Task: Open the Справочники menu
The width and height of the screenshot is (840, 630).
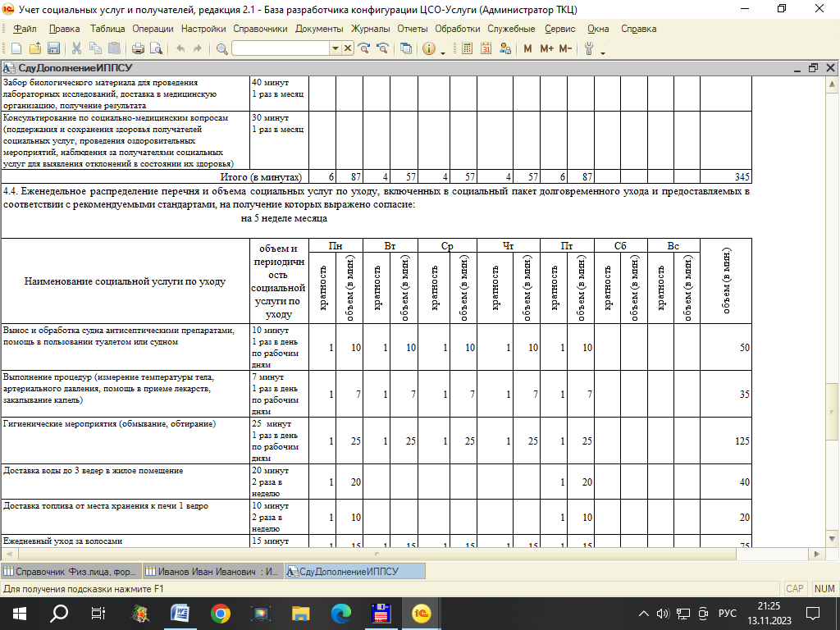Action: (x=260, y=29)
